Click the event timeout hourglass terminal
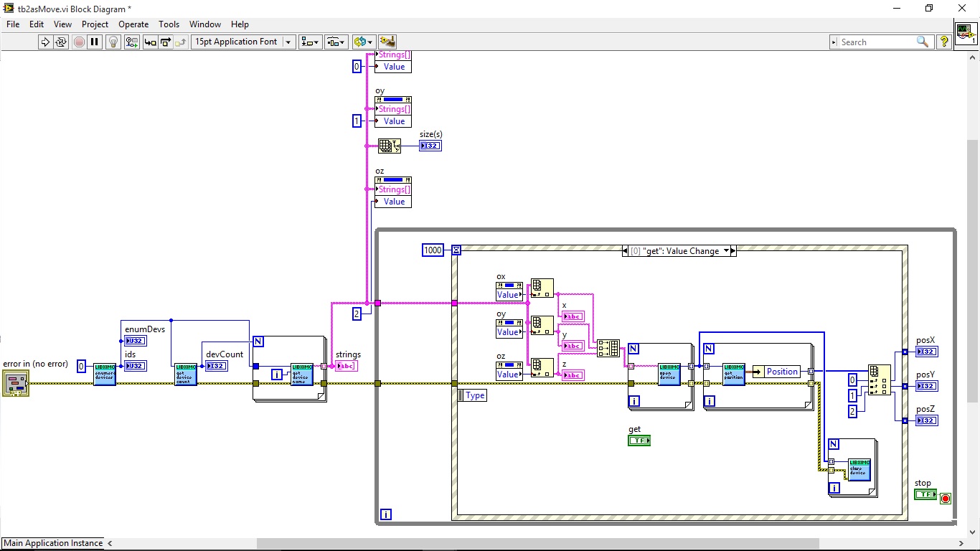This screenshot has height=551, width=980. coord(456,250)
